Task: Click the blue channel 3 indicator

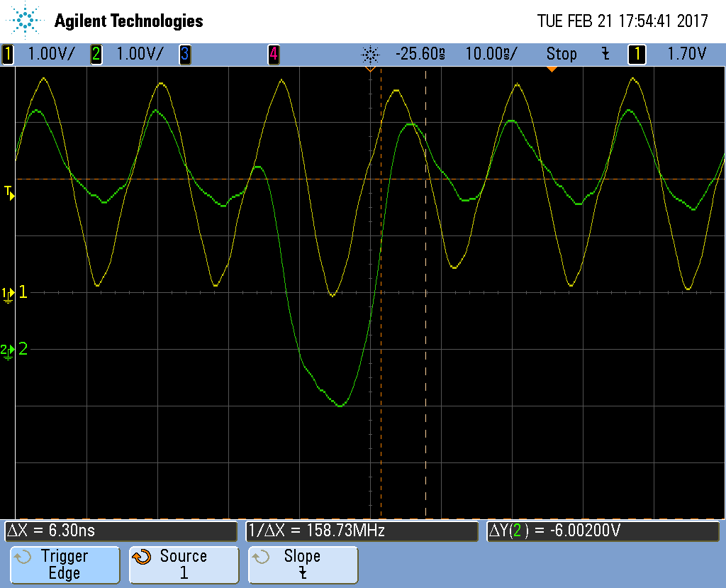Action: point(184,54)
